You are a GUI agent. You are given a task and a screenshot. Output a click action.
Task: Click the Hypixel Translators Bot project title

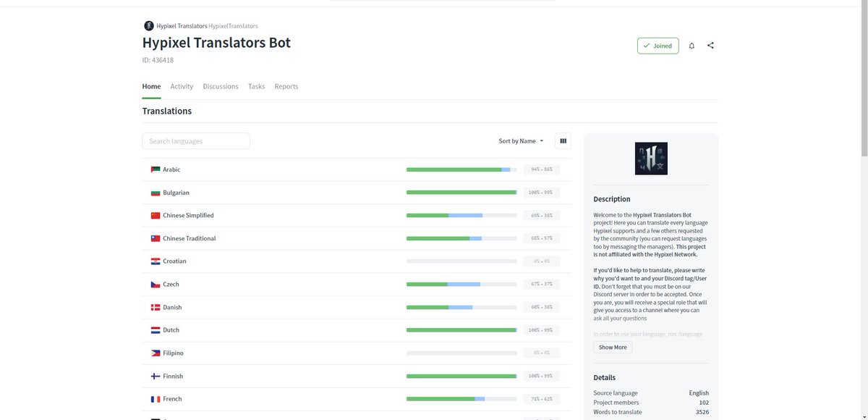pos(216,43)
